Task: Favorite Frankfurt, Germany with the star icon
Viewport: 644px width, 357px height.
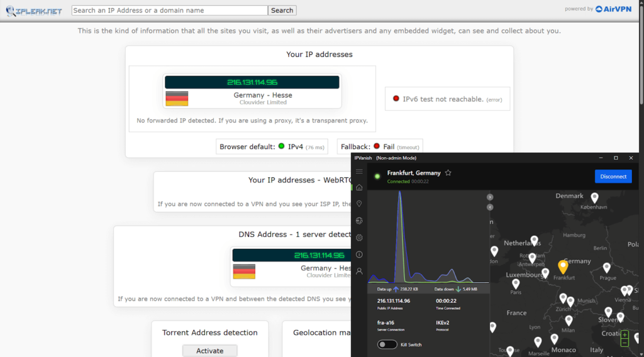Action: point(448,173)
